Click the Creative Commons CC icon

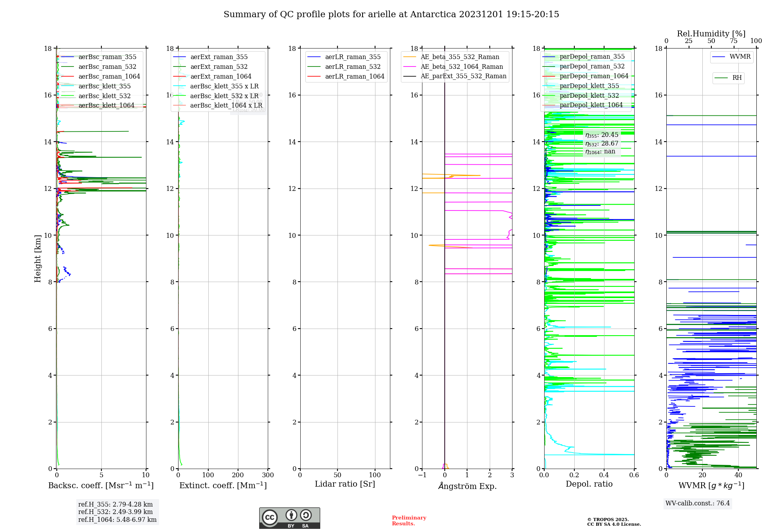270,517
